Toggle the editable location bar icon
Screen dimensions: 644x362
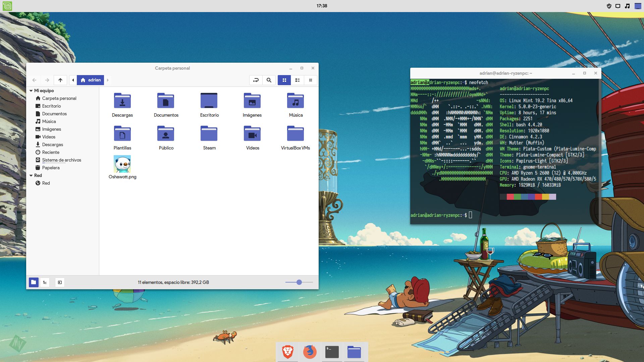(256, 80)
